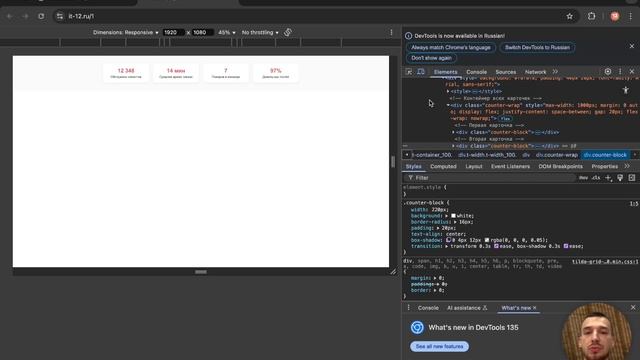
Task: Open the No throttling dropdown
Action: pos(260,32)
